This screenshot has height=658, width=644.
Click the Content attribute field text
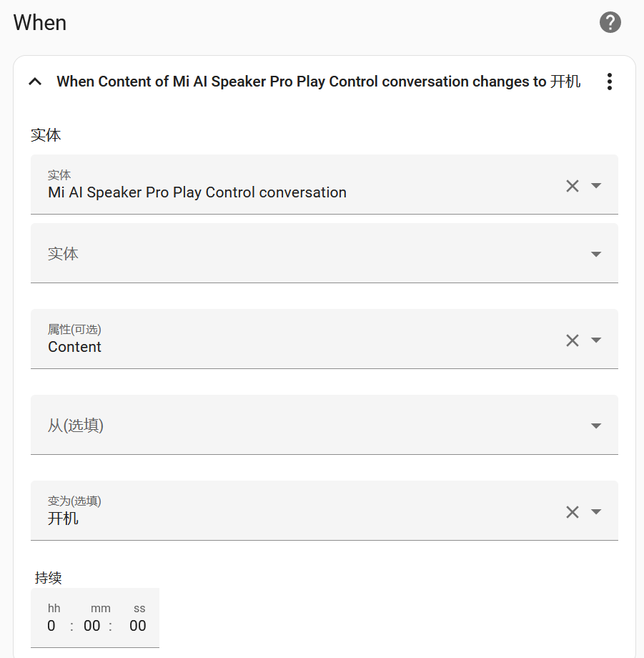(x=74, y=347)
